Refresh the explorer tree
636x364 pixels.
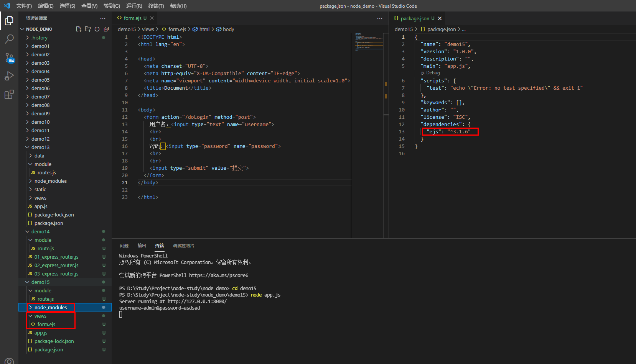point(97,29)
